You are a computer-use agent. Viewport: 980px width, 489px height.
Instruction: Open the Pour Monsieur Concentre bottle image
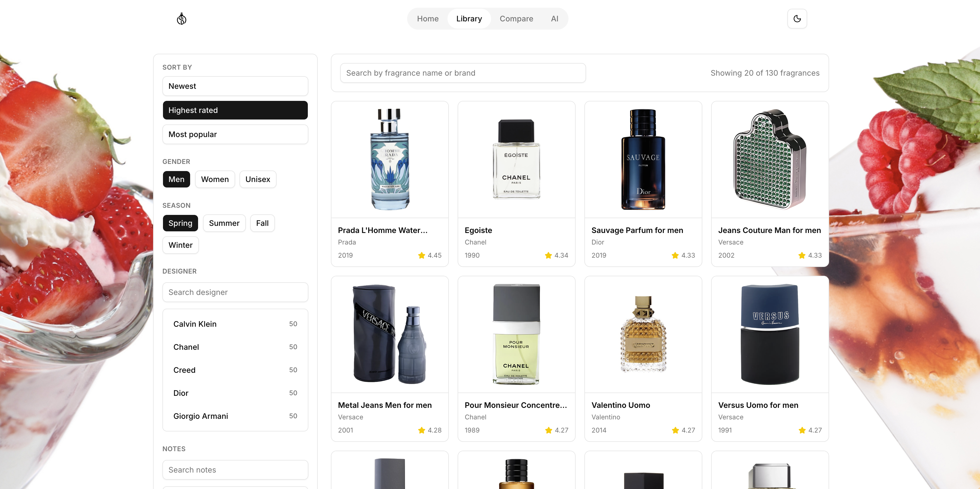click(x=516, y=334)
